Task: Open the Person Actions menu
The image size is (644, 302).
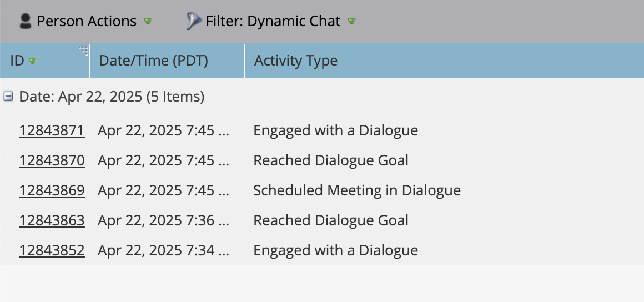Action: [x=86, y=21]
